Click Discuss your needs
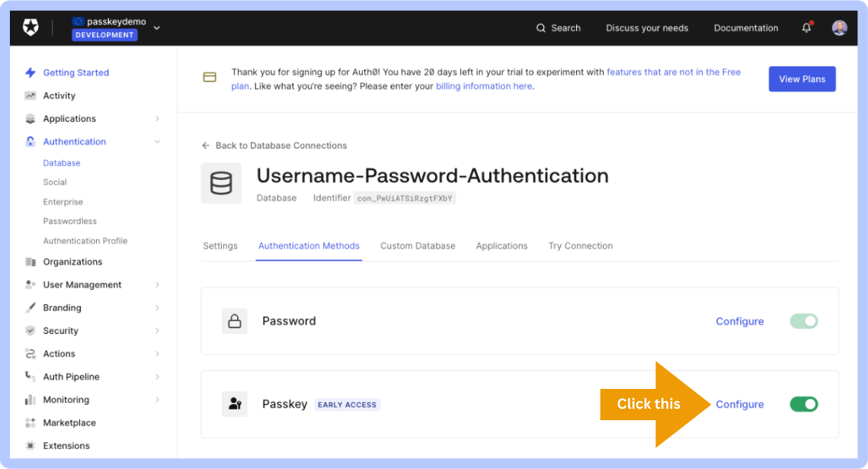Image resolution: width=868 pixels, height=469 pixels. pyautogui.click(x=647, y=27)
